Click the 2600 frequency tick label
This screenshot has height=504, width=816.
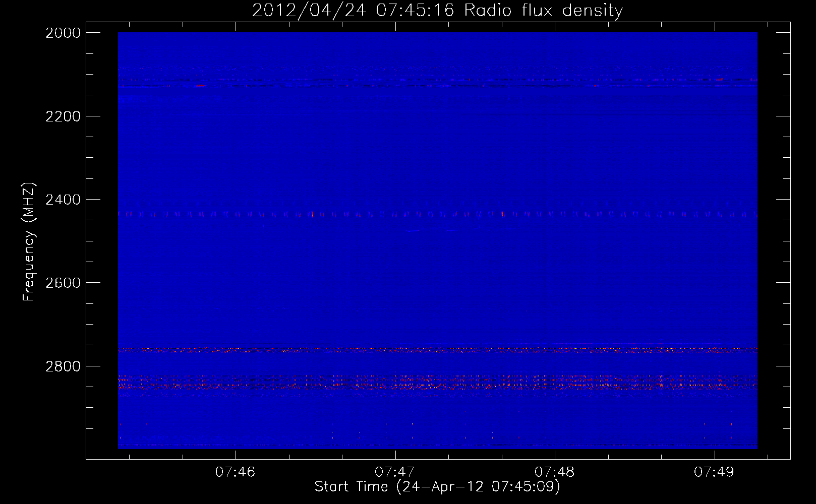tap(63, 283)
